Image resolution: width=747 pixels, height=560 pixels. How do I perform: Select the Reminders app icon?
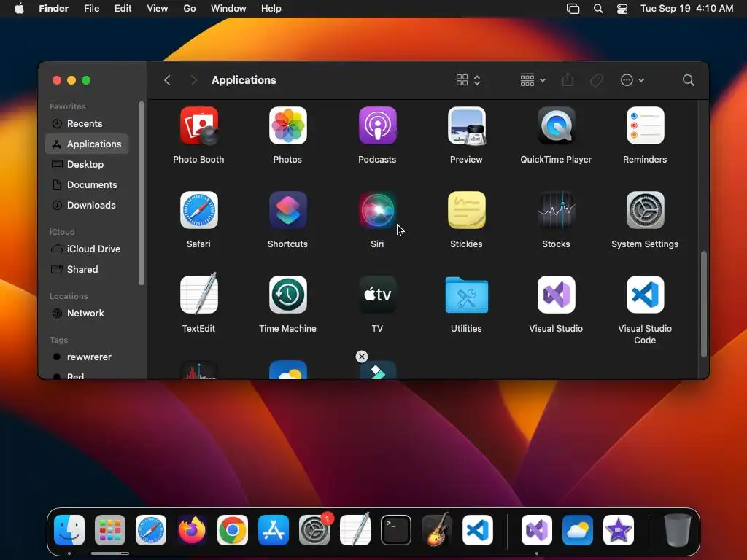[x=645, y=125]
